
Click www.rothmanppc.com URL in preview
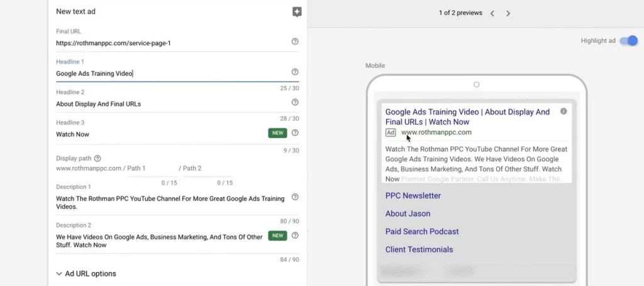click(436, 132)
